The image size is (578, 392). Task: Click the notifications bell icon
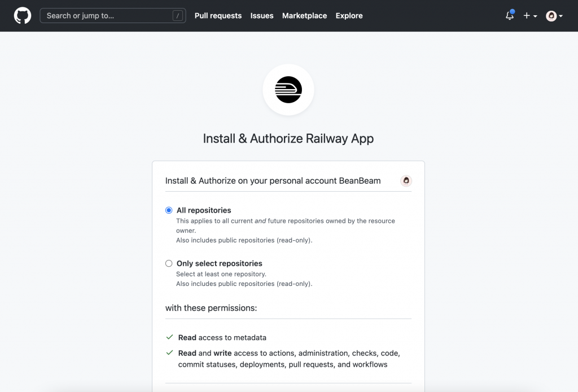tap(510, 15)
